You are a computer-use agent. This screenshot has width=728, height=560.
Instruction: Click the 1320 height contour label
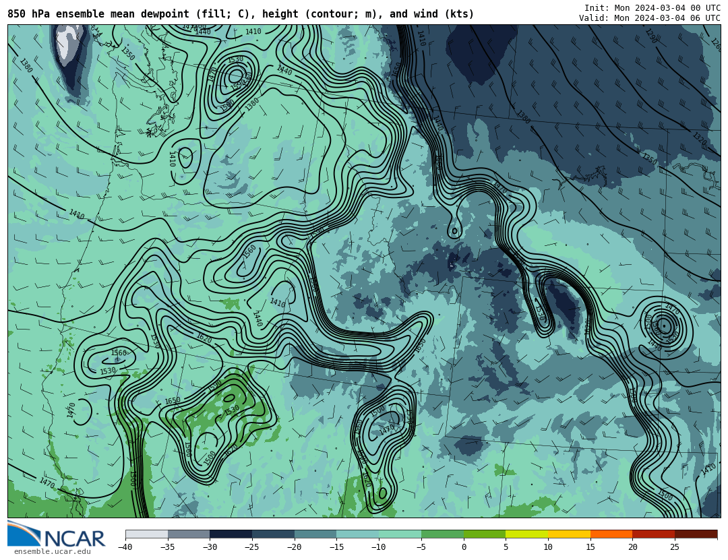[700, 139]
